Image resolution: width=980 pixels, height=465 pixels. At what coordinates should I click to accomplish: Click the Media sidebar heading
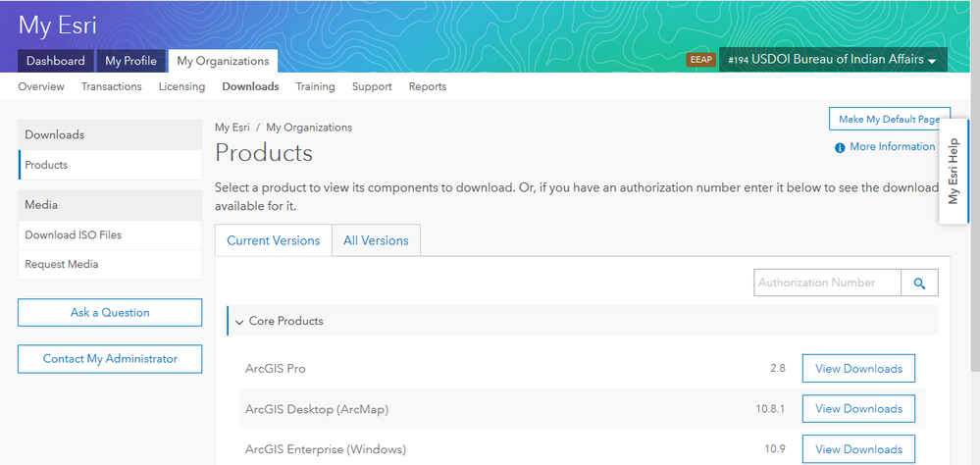pos(110,205)
